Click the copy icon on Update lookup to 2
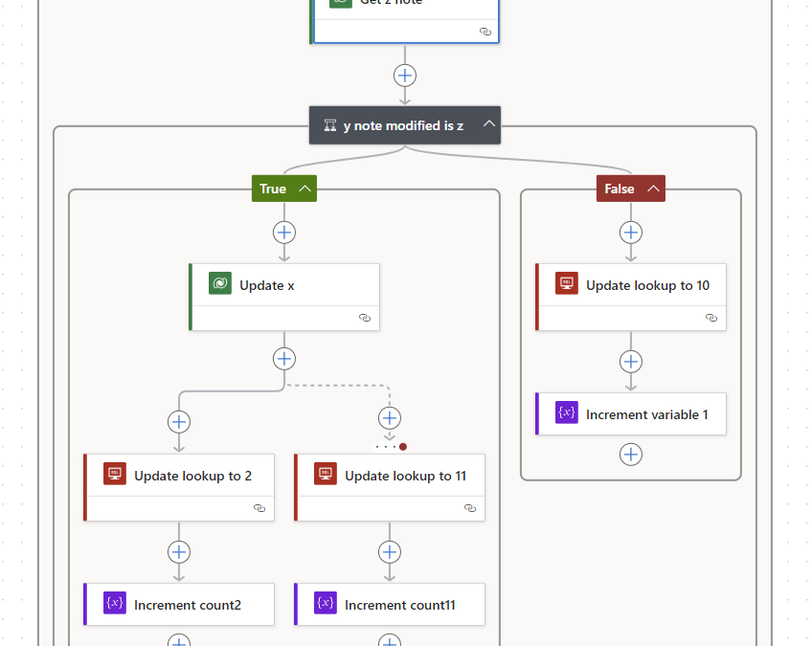Image resolution: width=812 pixels, height=646 pixels. click(x=259, y=508)
